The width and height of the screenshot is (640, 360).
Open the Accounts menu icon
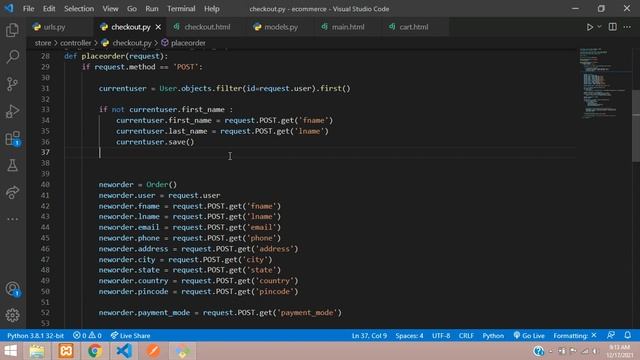click(x=12, y=289)
